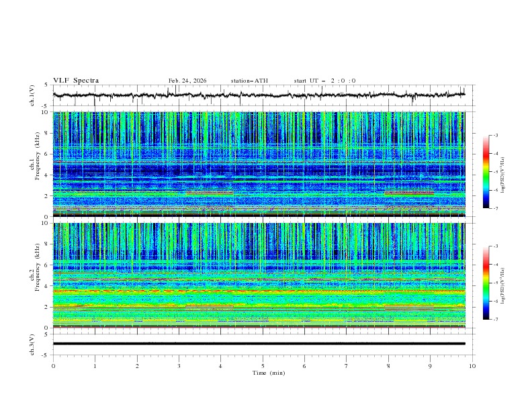Click the ch.3 flat black waveform trace
The image size is (532, 411).
(x=259, y=344)
